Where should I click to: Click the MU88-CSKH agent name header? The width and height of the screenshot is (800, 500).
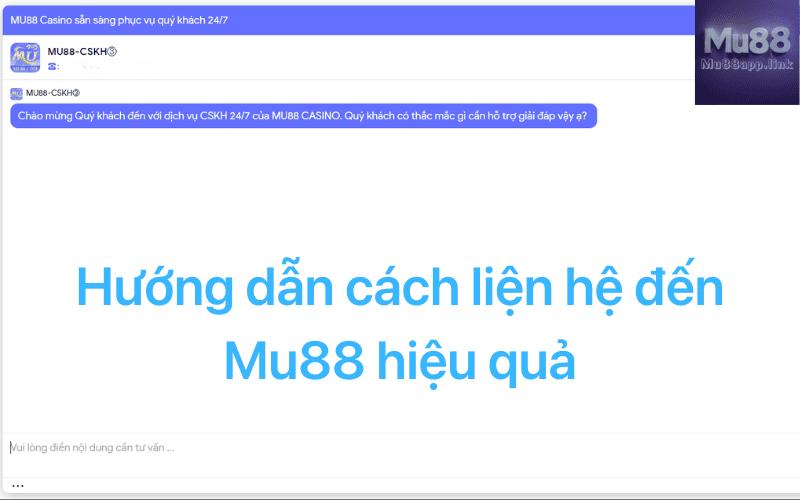coord(82,52)
